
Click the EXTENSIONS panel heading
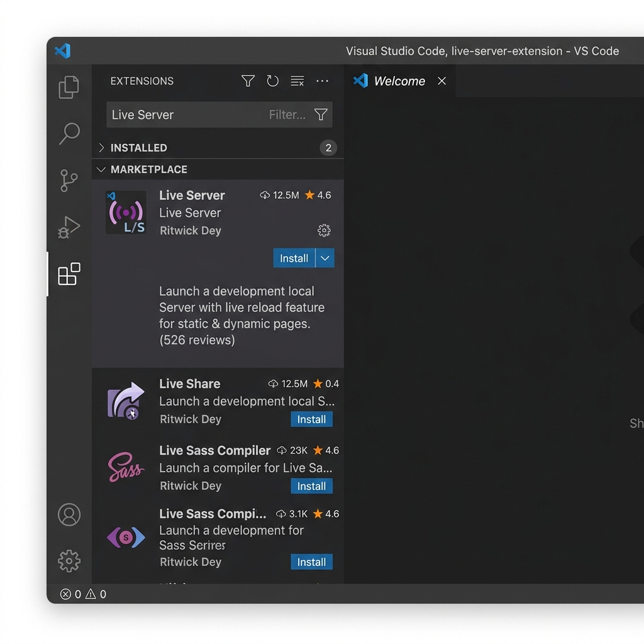[142, 81]
